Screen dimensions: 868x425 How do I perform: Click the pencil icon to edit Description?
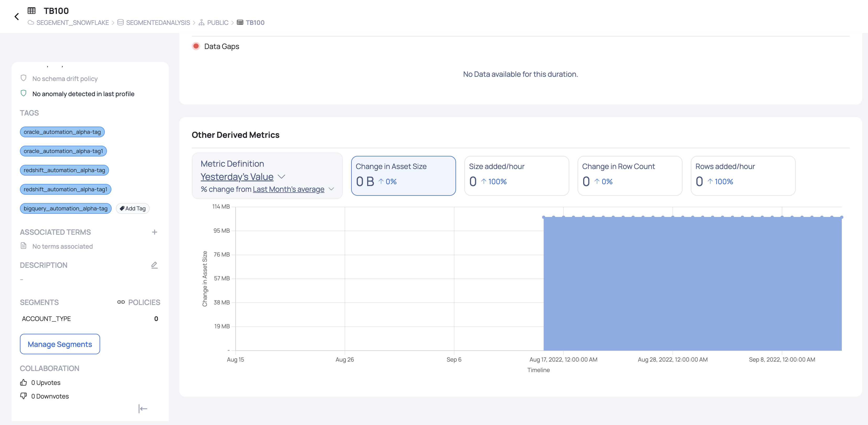click(x=154, y=265)
